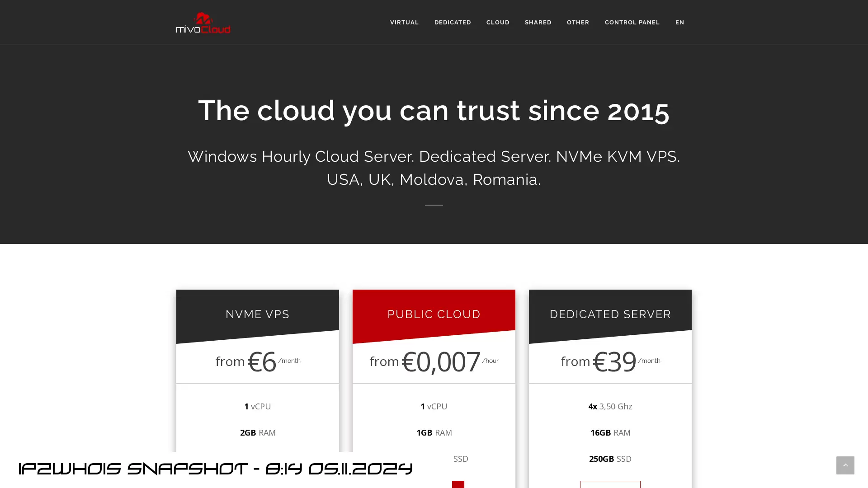This screenshot has width=868, height=488.
Task: Click the OTHER navigation dropdown item
Action: 578,22
